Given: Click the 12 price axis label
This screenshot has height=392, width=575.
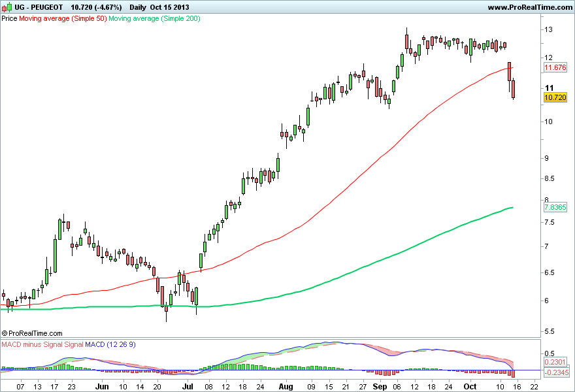Looking at the screenshot, I should click(x=548, y=57).
